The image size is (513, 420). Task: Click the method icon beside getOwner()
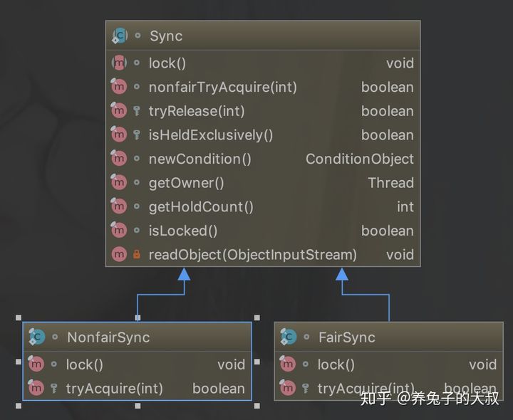[118, 182]
